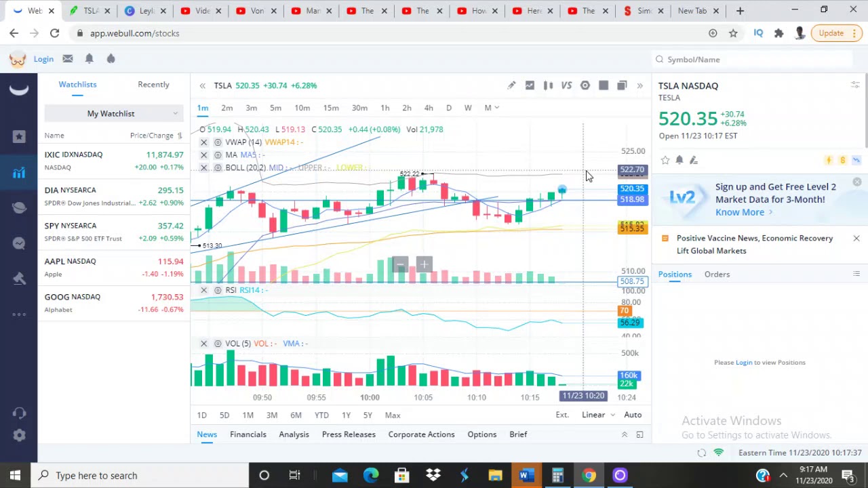This screenshot has height=488, width=868.
Task: Toggle Auto scale on chart
Action: [x=633, y=415]
